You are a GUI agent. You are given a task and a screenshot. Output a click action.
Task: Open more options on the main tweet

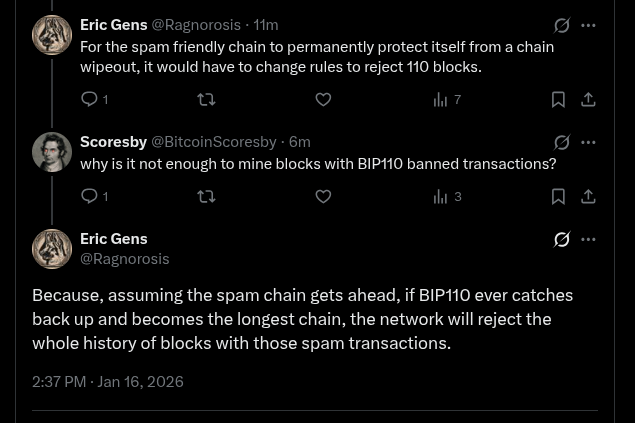coord(589,239)
